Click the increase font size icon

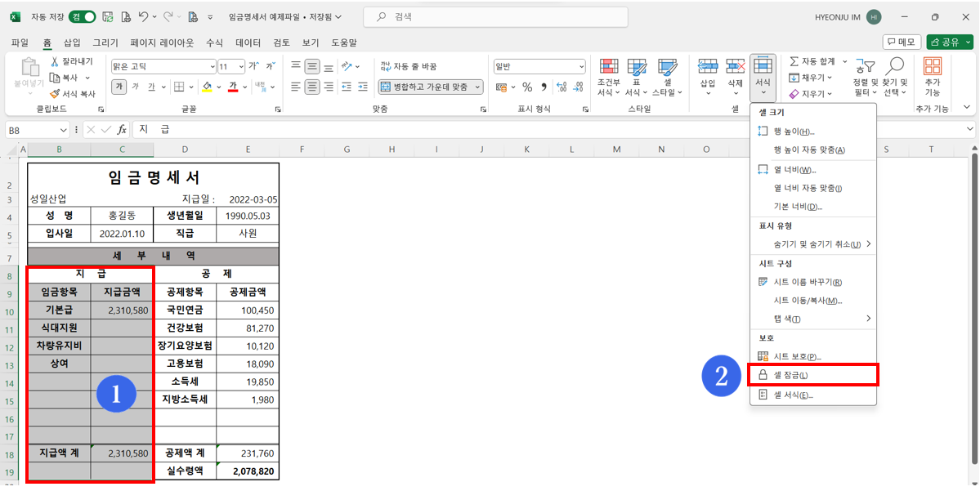click(x=253, y=66)
